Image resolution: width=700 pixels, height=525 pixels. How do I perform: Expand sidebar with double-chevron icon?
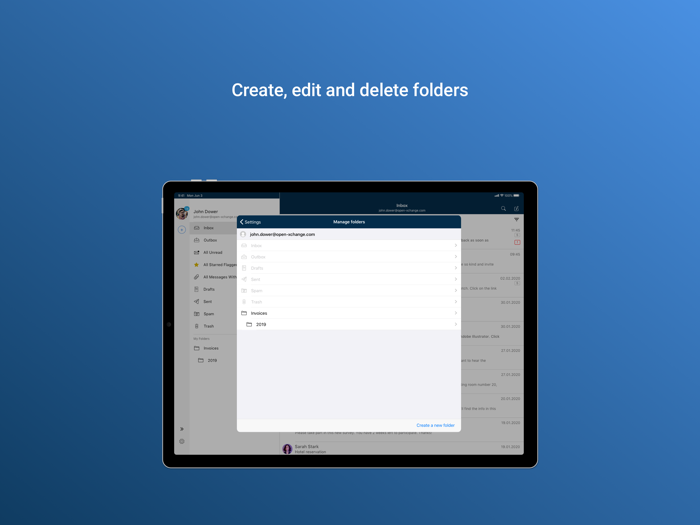pyautogui.click(x=182, y=429)
